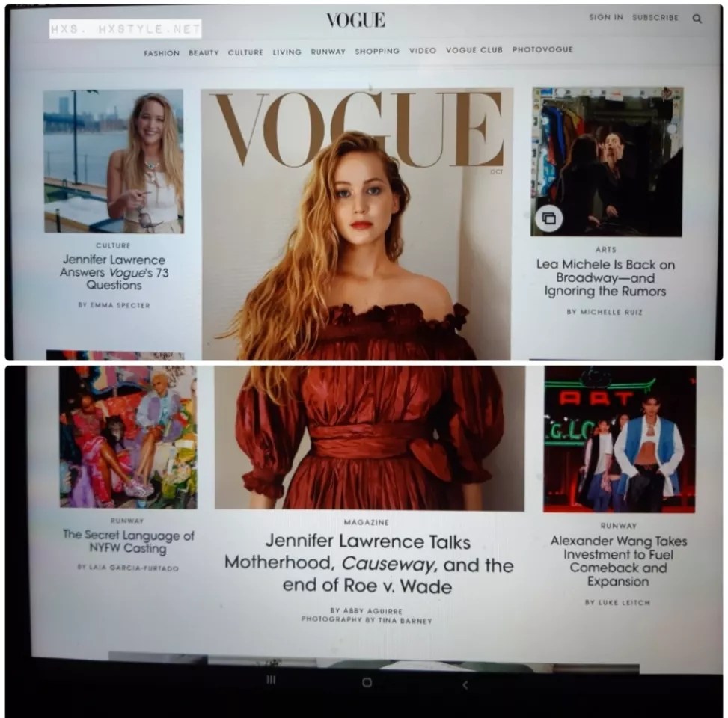Go to the Runway navigation section

[328, 52]
